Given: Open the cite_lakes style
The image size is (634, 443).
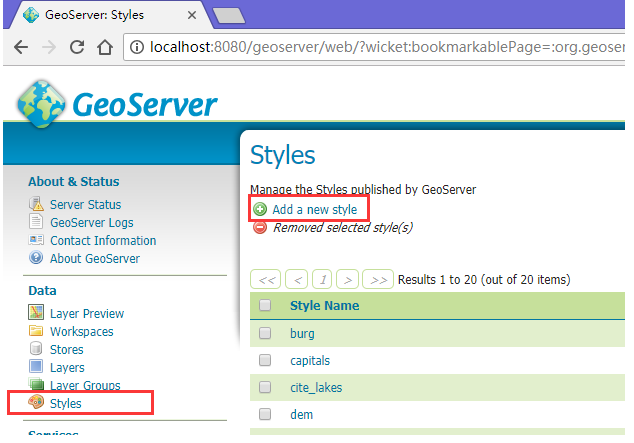Looking at the screenshot, I should (x=316, y=388).
